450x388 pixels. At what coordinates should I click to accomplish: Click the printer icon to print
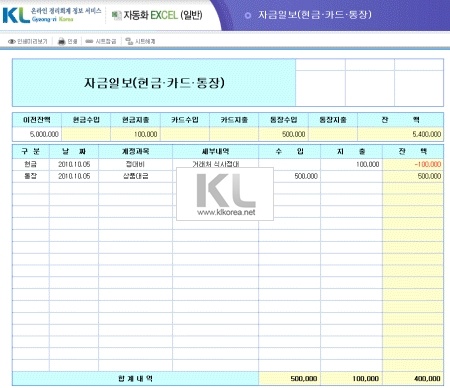pos(61,41)
